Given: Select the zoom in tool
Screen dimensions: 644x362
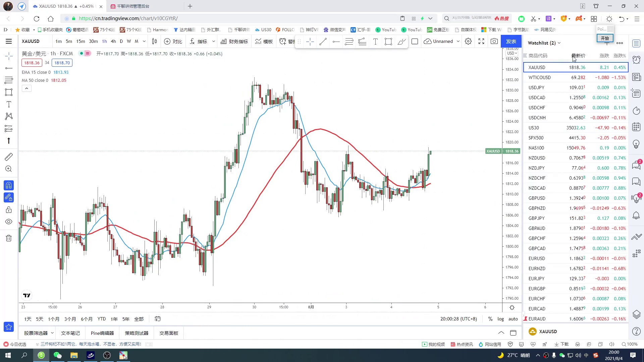Looking at the screenshot, I should [x=9, y=169].
